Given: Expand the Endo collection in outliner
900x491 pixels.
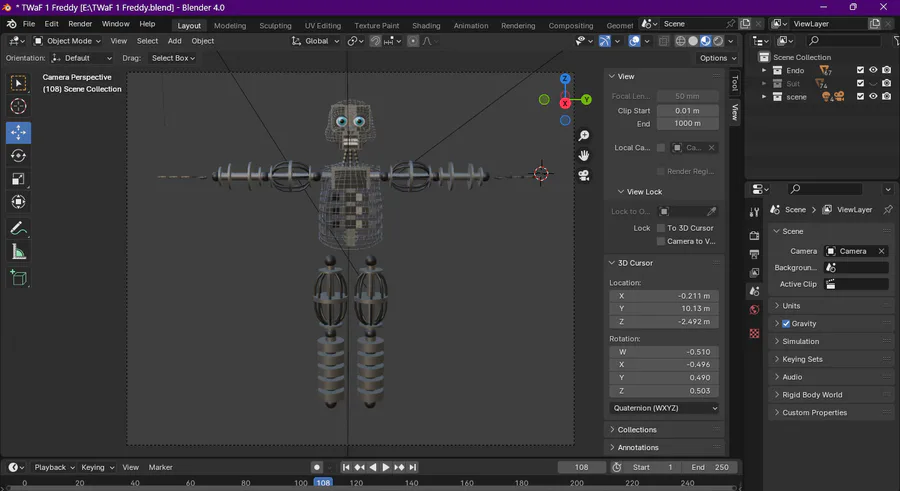Looking at the screenshot, I should 763,70.
